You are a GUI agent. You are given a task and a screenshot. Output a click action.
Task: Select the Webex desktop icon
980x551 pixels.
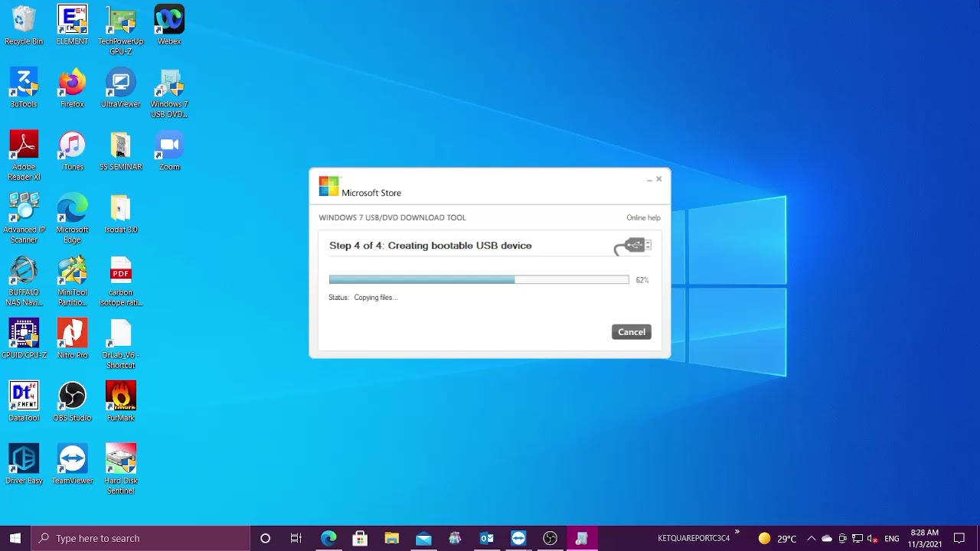[169, 25]
